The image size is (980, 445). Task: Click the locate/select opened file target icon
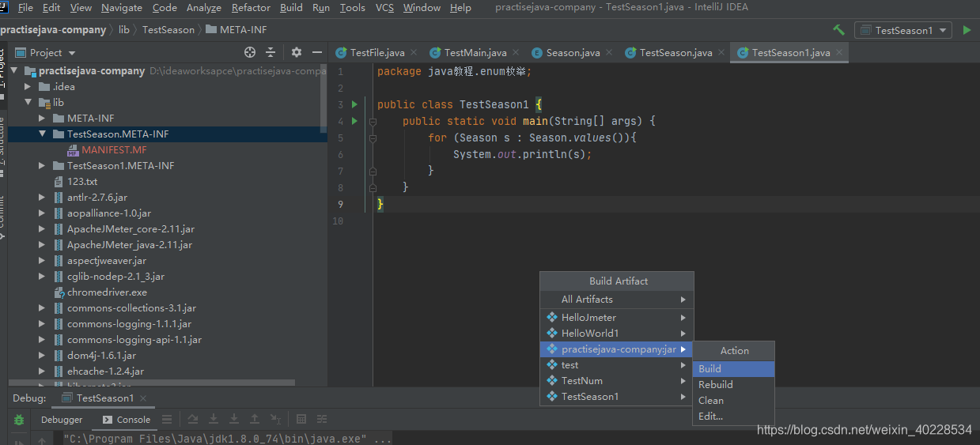[x=250, y=52]
